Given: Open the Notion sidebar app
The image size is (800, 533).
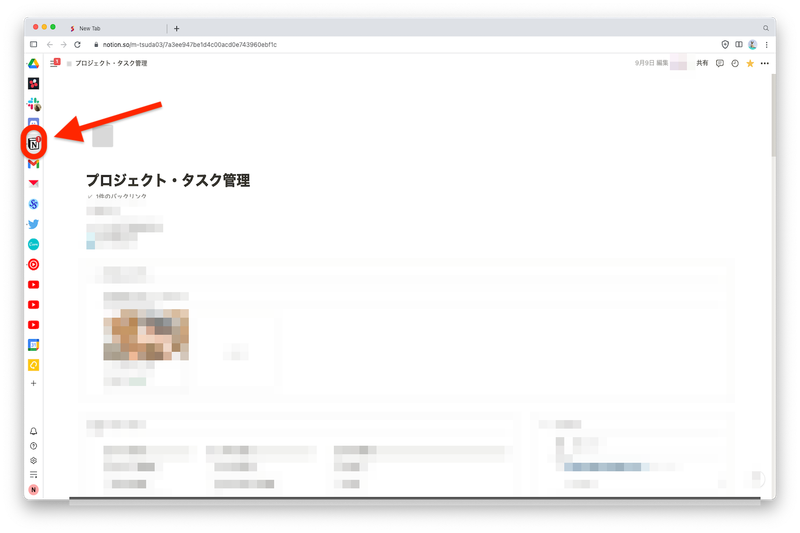Looking at the screenshot, I should click(x=34, y=144).
